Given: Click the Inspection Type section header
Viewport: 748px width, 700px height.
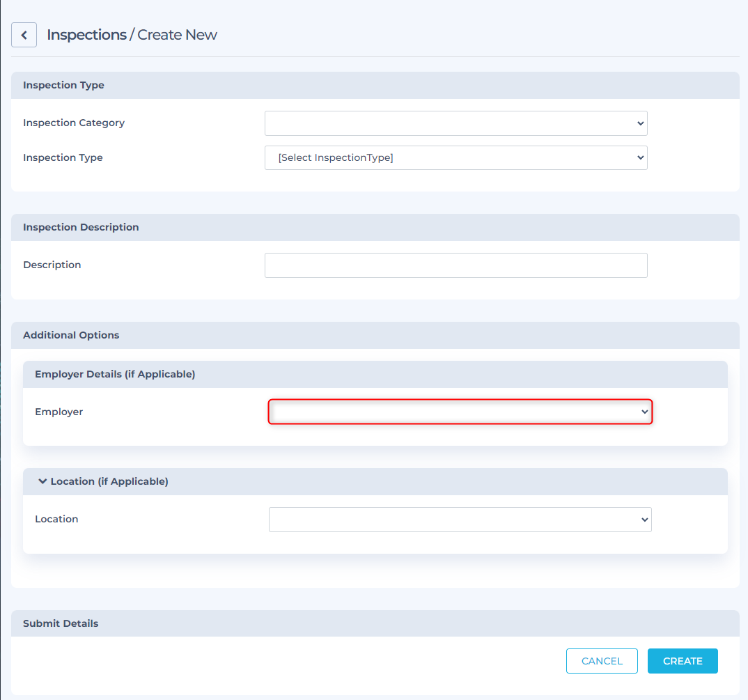Looking at the screenshot, I should pos(63,85).
